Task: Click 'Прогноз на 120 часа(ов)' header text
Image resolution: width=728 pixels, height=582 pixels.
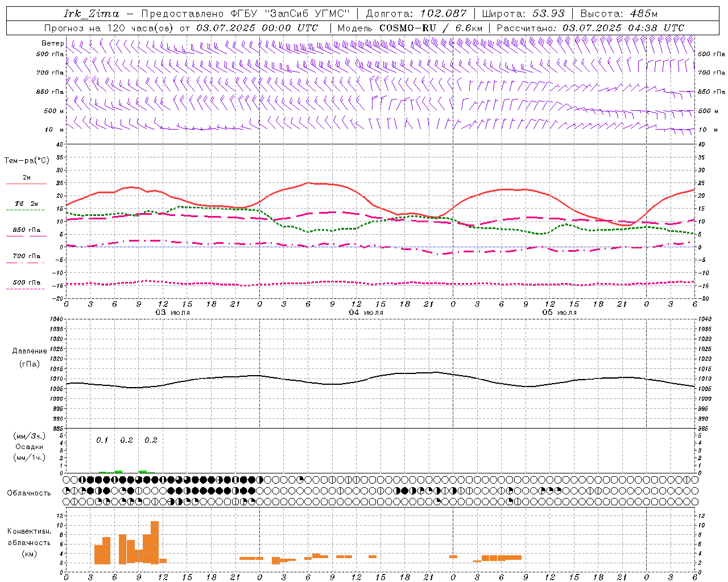Action: coord(109,28)
